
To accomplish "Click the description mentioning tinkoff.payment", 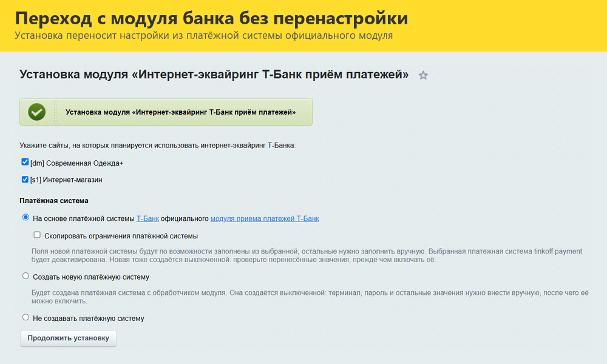I will (x=307, y=255).
